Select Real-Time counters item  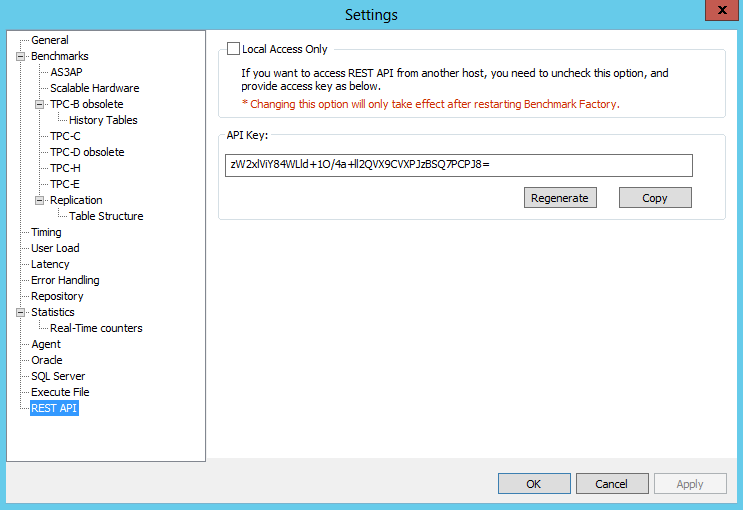[x=96, y=328]
